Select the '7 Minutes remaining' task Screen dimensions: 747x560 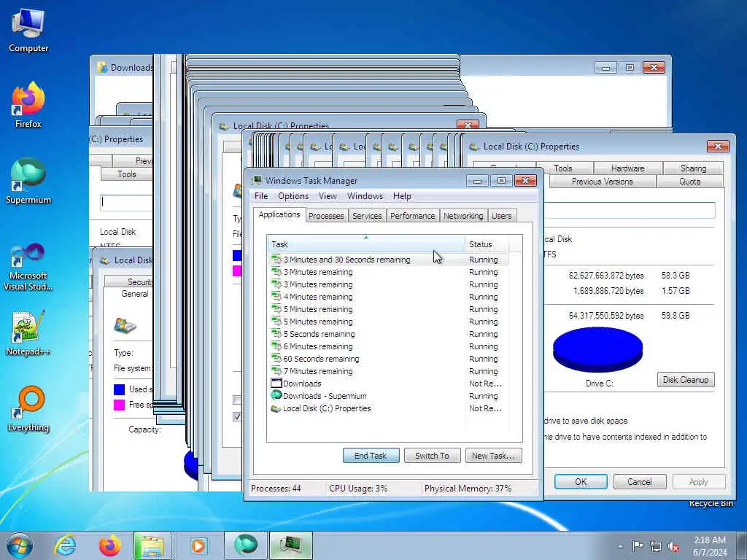tap(388, 371)
